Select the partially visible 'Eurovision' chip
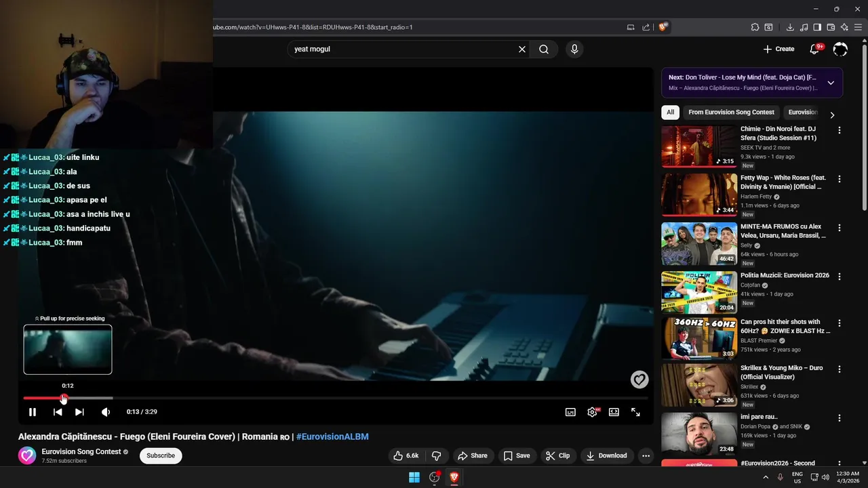The width and height of the screenshot is (868, 488). pos(803,113)
